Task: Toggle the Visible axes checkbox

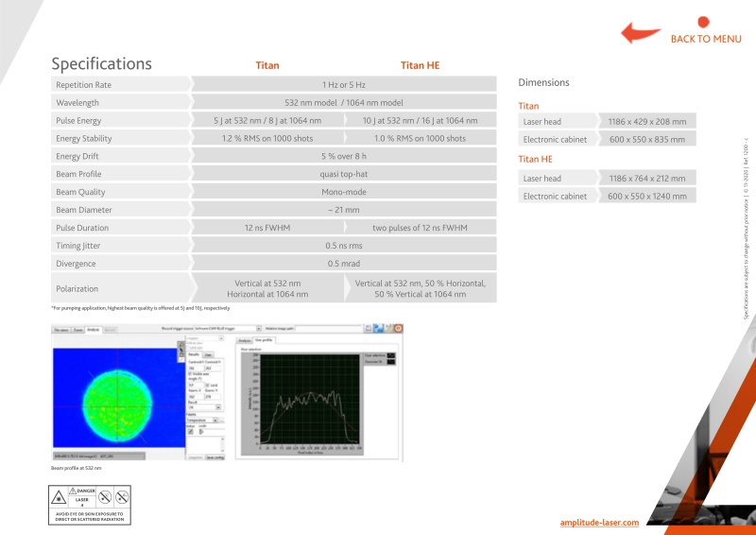Action: (x=189, y=373)
